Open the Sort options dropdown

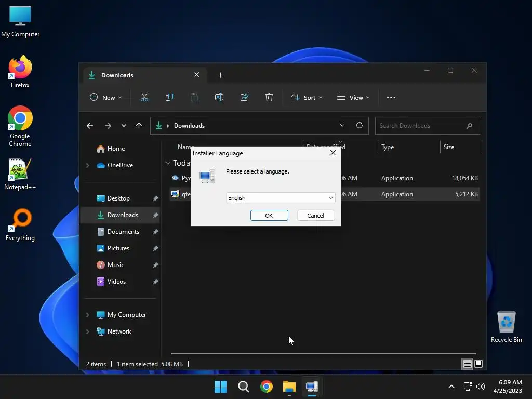[307, 97]
